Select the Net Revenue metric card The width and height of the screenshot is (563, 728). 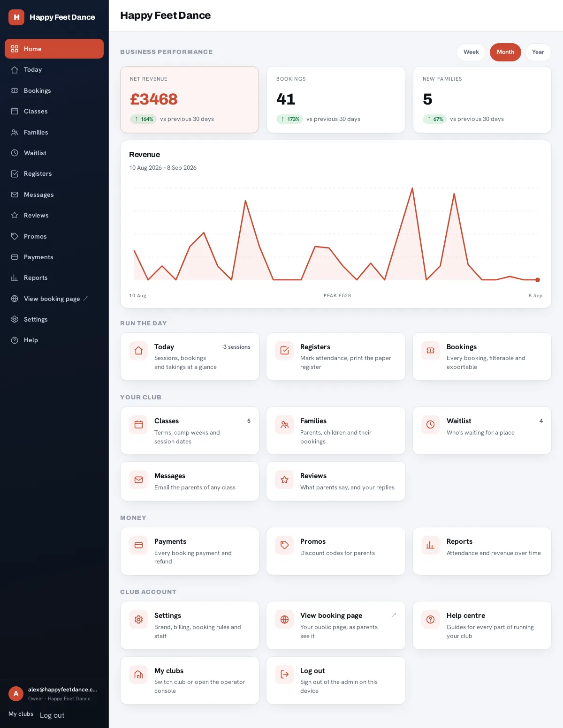(x=190, y=99)
